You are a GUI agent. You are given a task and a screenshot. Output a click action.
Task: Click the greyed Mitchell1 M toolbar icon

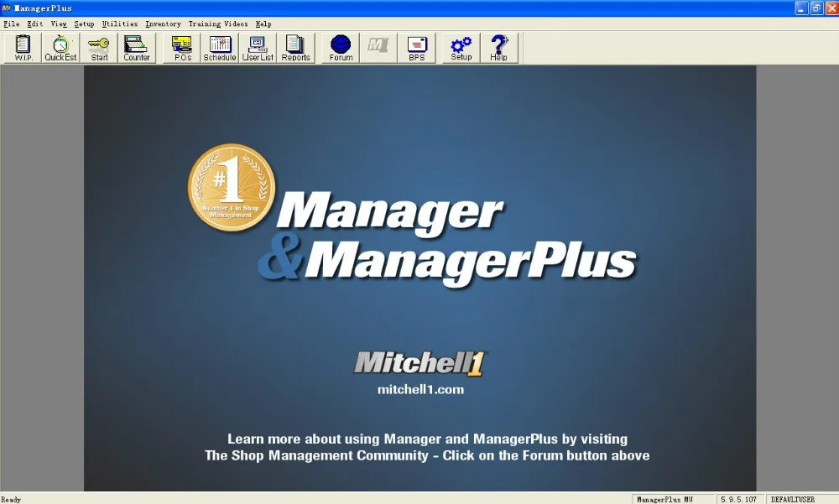378,48
